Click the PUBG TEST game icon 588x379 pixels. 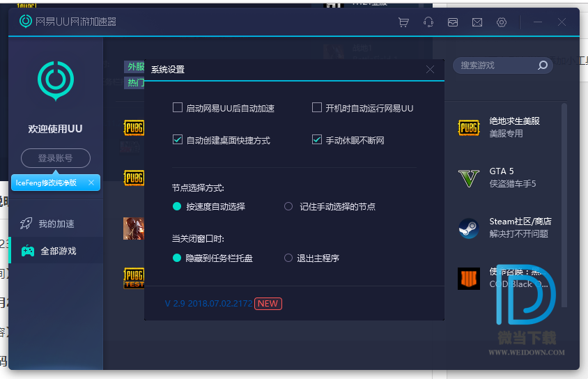coord(134,278)
